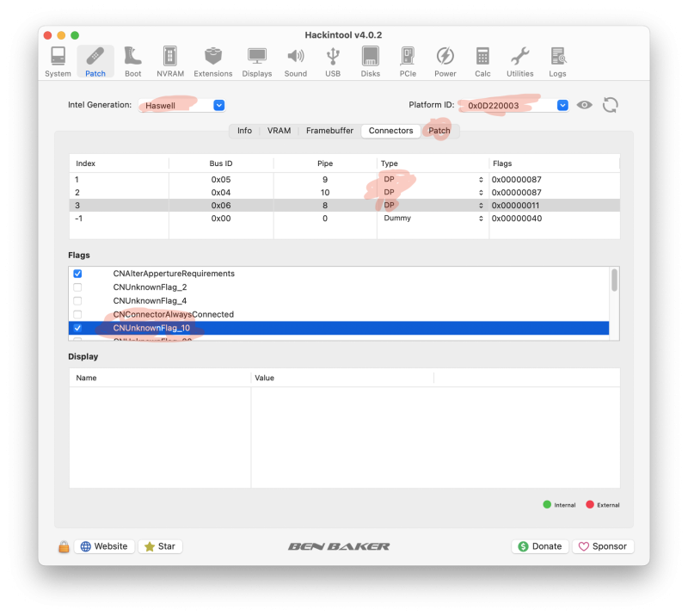Click the Internal green indicator
Screen dimensions: 688x616
point(547,504)
